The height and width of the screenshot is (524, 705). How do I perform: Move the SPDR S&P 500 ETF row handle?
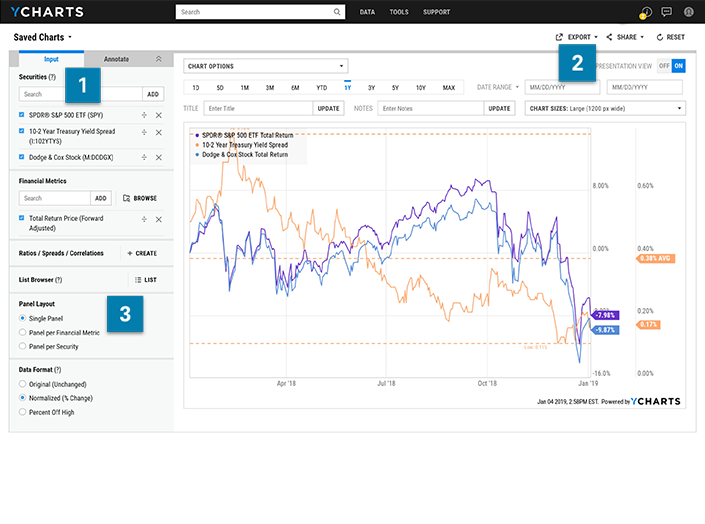coord(144,115)
